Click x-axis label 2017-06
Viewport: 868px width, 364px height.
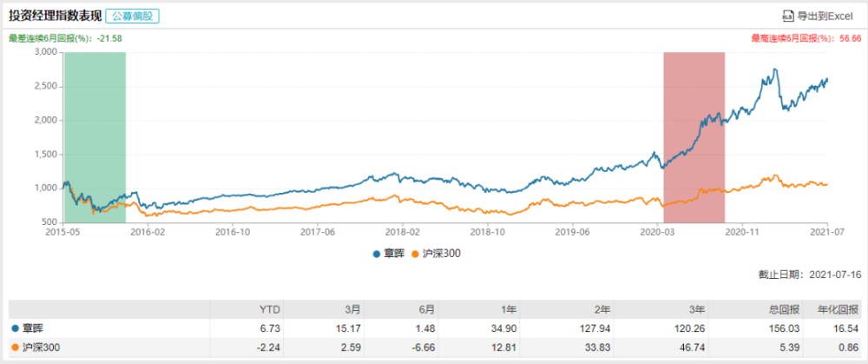pos(319,230)
